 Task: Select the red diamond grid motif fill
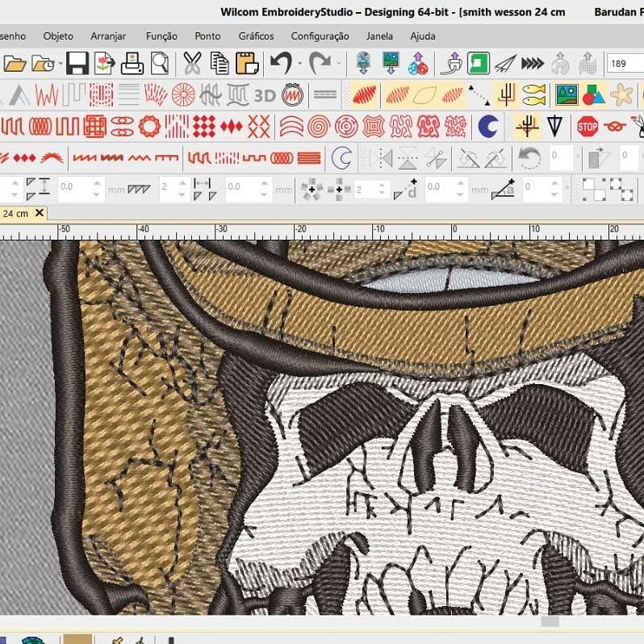pyautogui.click(x=204, y=127)
